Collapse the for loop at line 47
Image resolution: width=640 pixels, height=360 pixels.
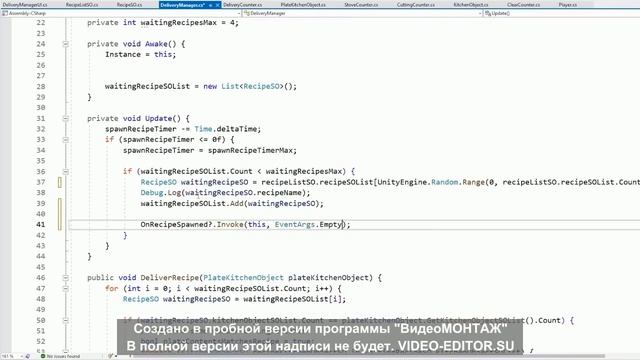pyautogui.click(x=65, y=288)
